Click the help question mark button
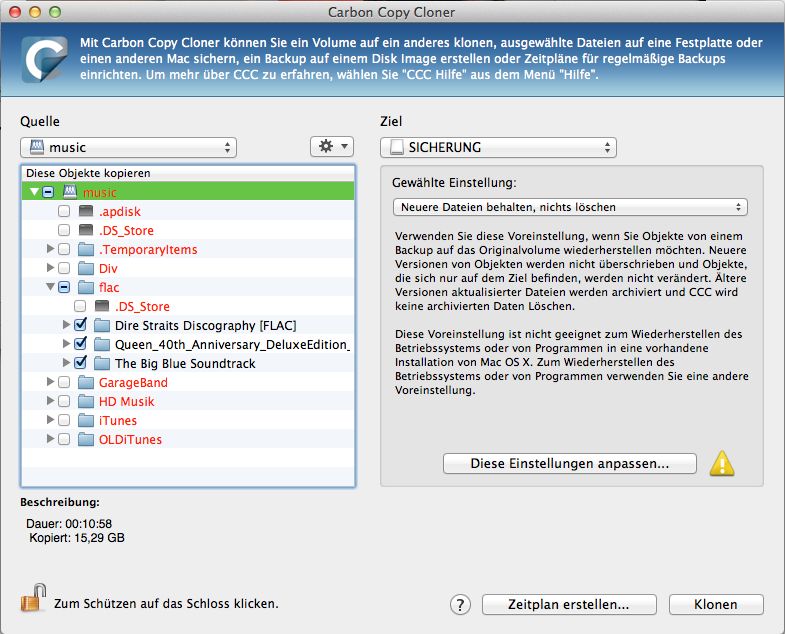 (460, 604)
